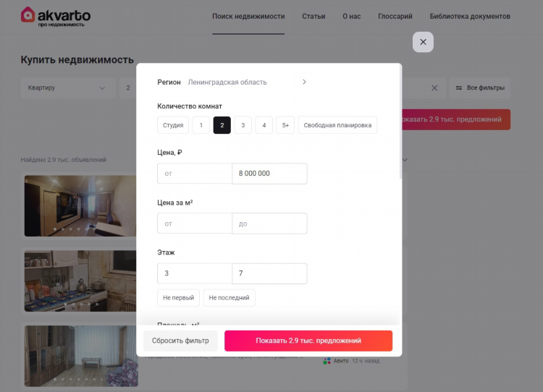Enable the Не последний floor filter
543x392 pixels.
pyautogui.click(x=229, y=297)
